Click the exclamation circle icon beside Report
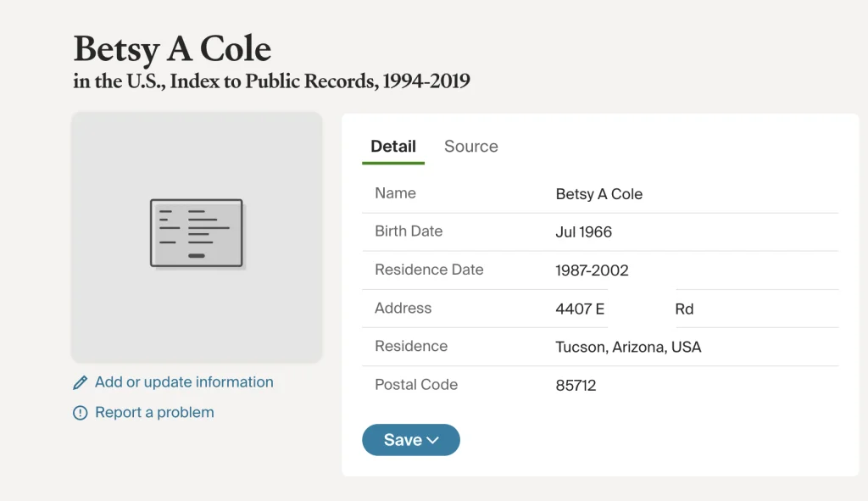The width and height of the screenshot is (868, 501). point(81,414)
